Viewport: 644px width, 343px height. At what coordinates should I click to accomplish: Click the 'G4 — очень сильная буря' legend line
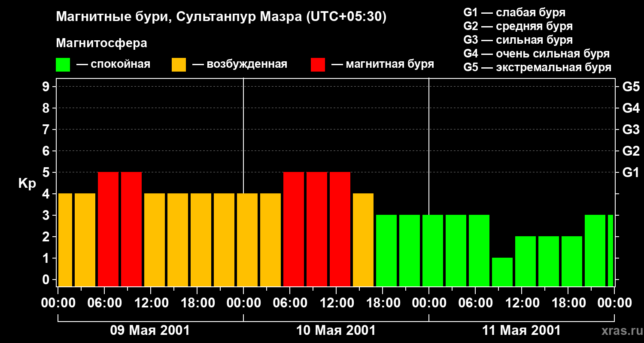(x=537, y=54)
